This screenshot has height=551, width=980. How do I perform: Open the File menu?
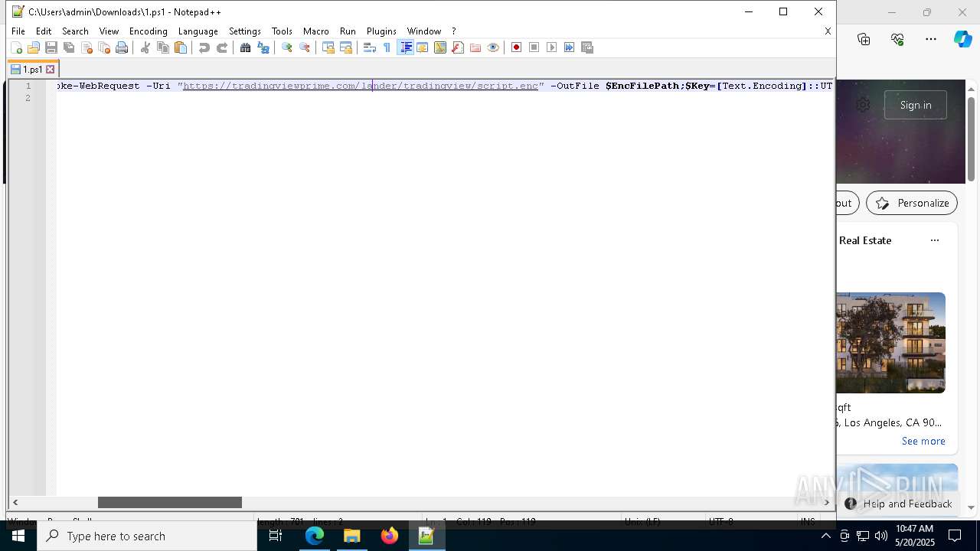18,31
